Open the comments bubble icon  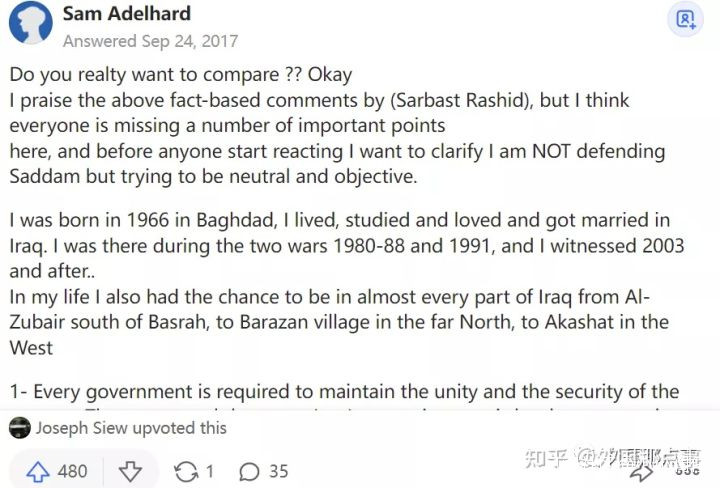point(250,471)
